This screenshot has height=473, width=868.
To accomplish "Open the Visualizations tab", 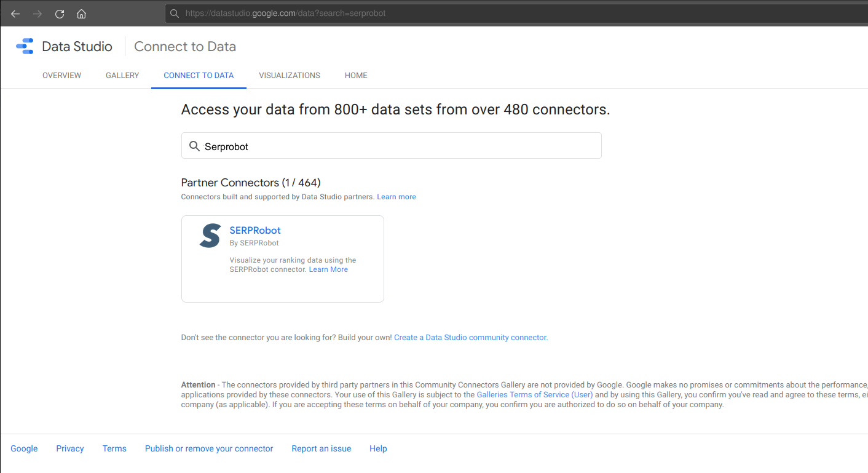I will [x=290, y=75].
